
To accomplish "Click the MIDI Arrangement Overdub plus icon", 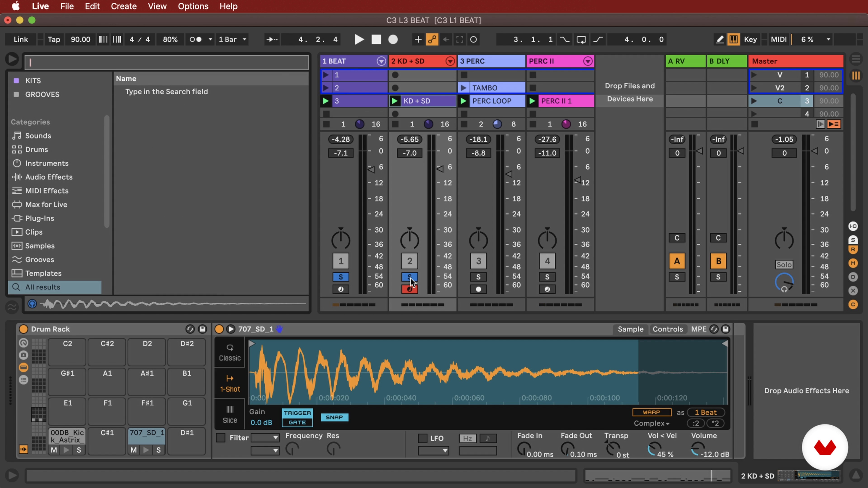I will click(x=418, y=39).
